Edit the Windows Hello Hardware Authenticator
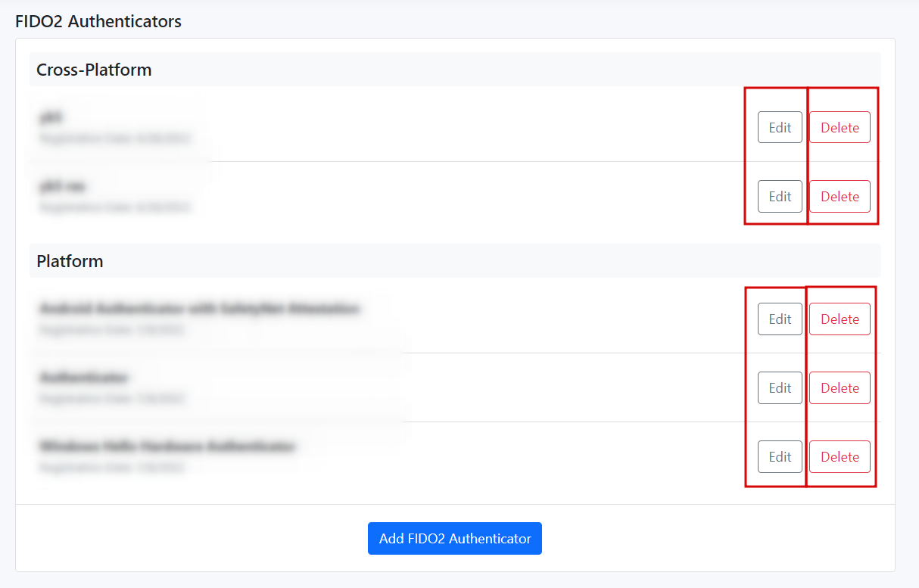Image resolution: width=919 pixels, height=588 pixels. (x=780, y=456)
